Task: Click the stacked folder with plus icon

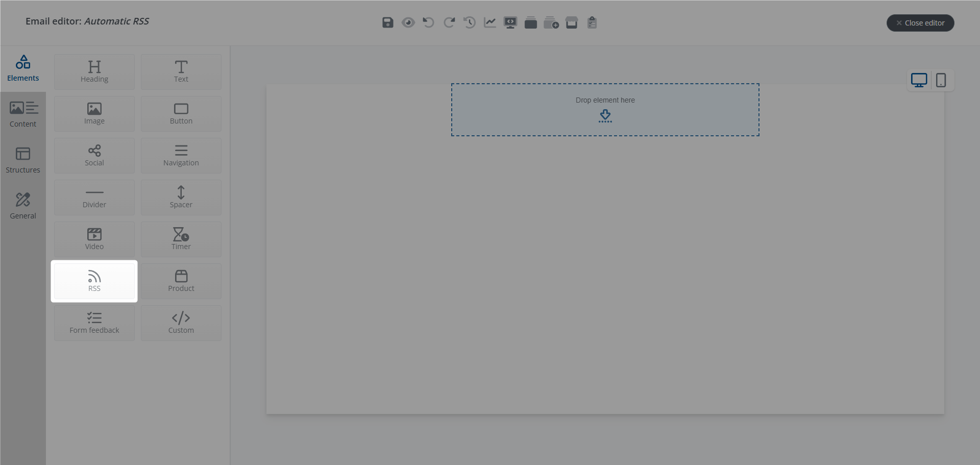Action: [x=551, y=22]
